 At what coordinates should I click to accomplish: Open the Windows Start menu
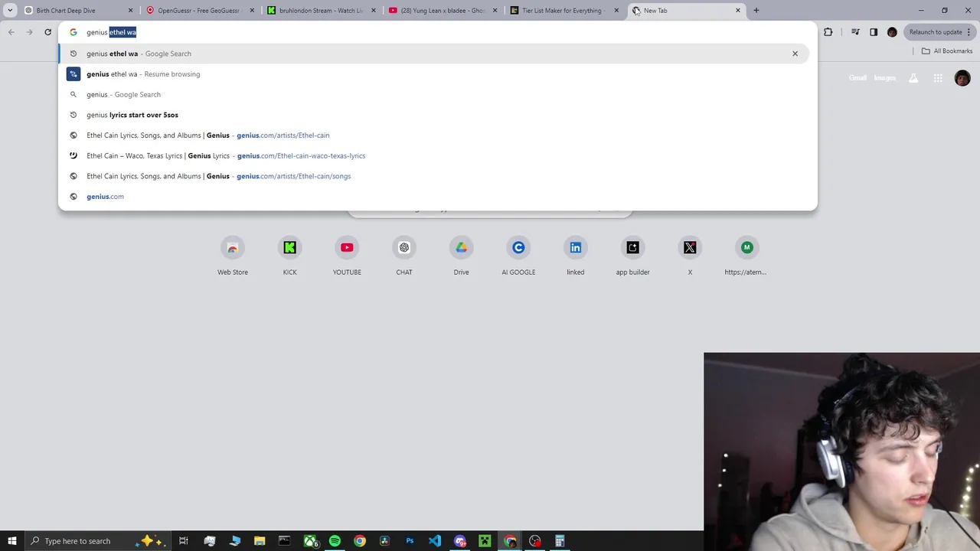click(11, 541)
